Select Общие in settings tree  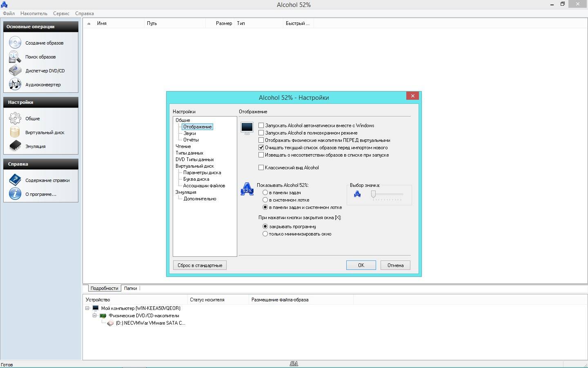point(183,120)
